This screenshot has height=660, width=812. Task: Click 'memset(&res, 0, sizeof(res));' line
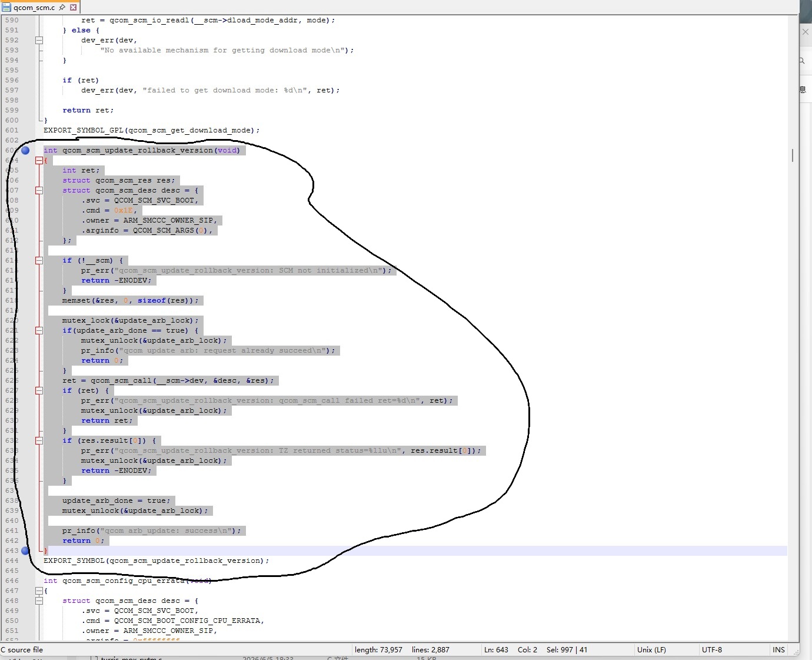(130, 300)
